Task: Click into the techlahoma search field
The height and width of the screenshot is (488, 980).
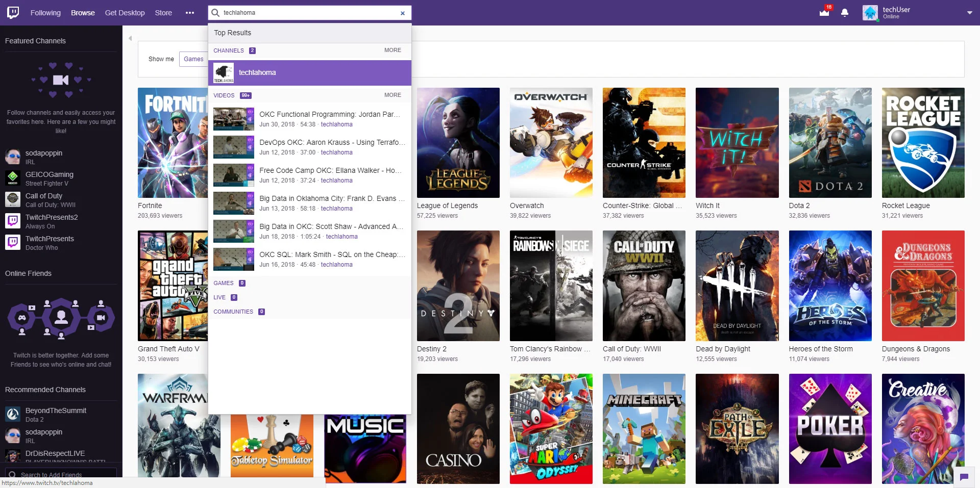Action: (309, 13)
